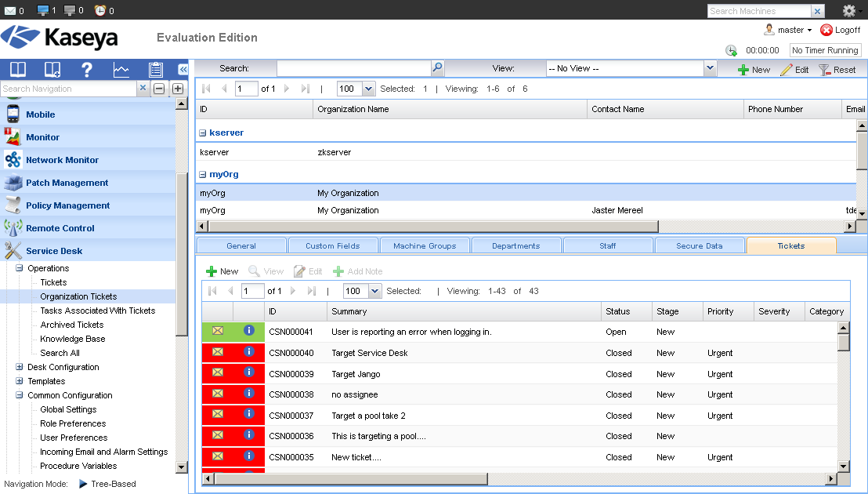Viewport: 868px width, 494px height.
Task: Collapse the myOrg group
Action: 203,175
